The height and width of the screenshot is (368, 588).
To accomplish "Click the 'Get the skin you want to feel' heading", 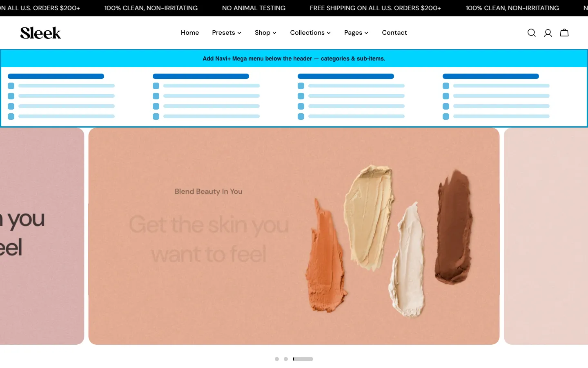I will pos(209,239).
